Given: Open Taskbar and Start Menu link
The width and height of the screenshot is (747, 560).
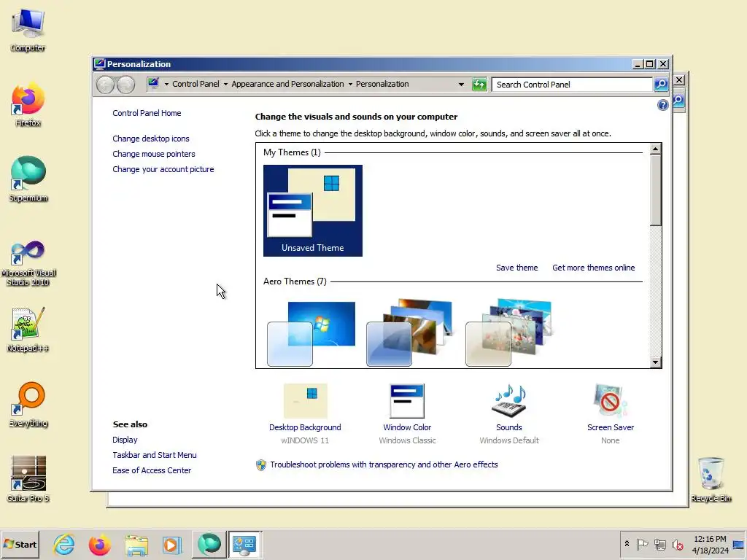Looking at the screenshot, I should click(x=155, y=455).
